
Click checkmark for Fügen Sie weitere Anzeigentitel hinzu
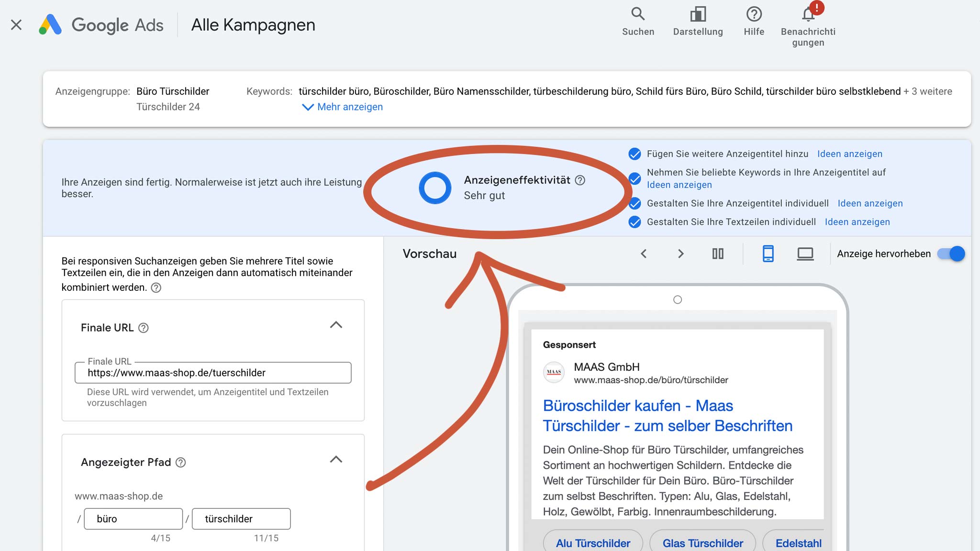[635, 154]
